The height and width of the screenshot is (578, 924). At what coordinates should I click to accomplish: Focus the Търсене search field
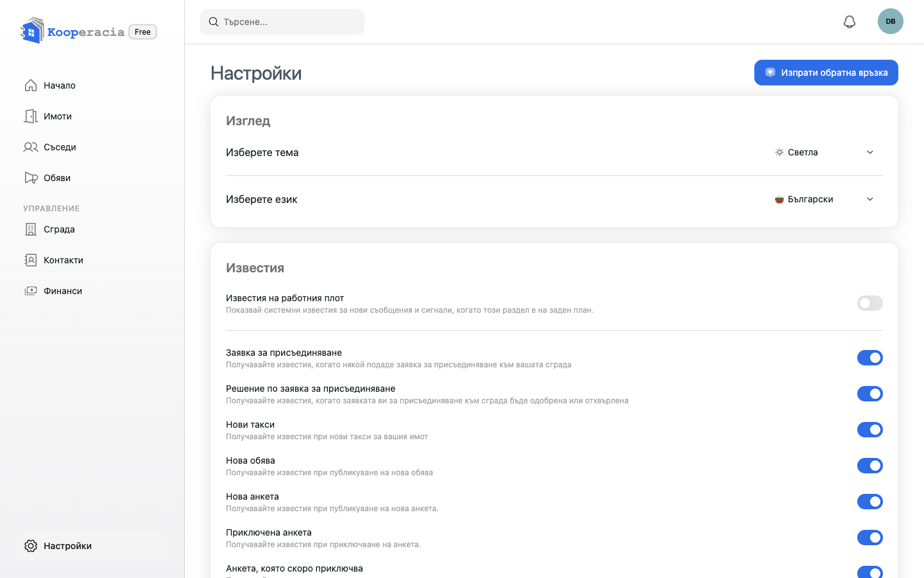pos(282,22)
